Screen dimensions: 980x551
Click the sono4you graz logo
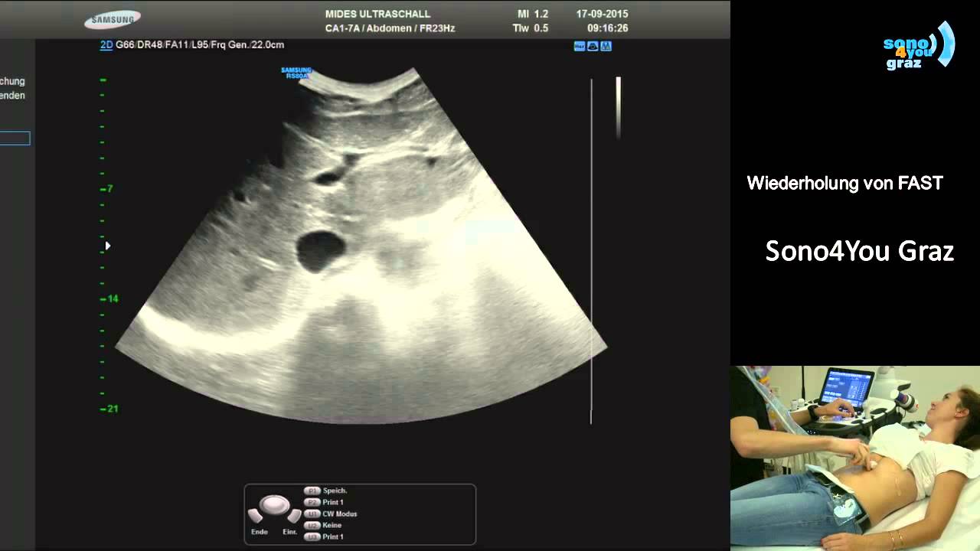pyautogui.click(x=919, y=46)
